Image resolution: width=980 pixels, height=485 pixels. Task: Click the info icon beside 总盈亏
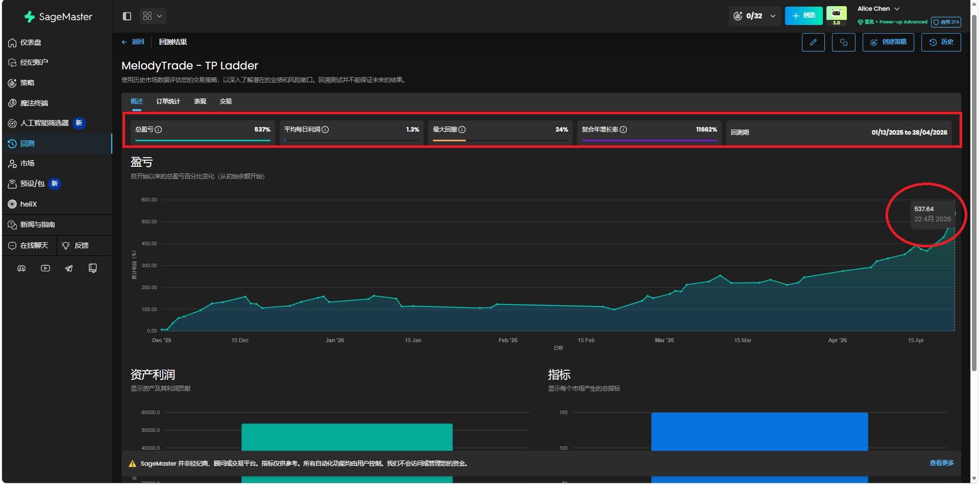(158, 130)
